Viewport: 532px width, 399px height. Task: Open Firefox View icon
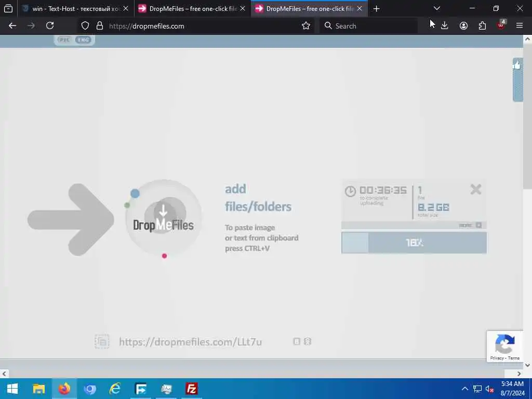(x=8, y=9)
